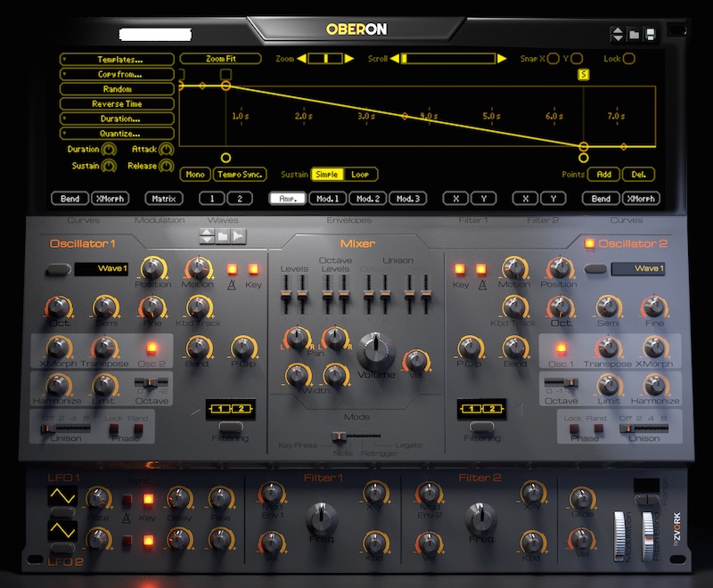Screen dimensions: 713x588
Task: Click the Oscillator 1 Unison slider
Action: pos(65,429)
